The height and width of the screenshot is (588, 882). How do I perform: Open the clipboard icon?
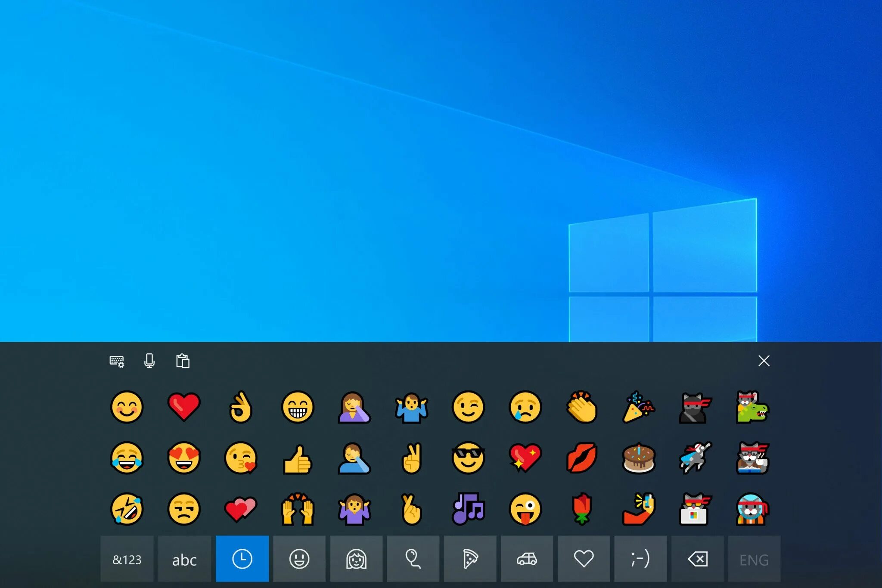(x=183, y=361)
